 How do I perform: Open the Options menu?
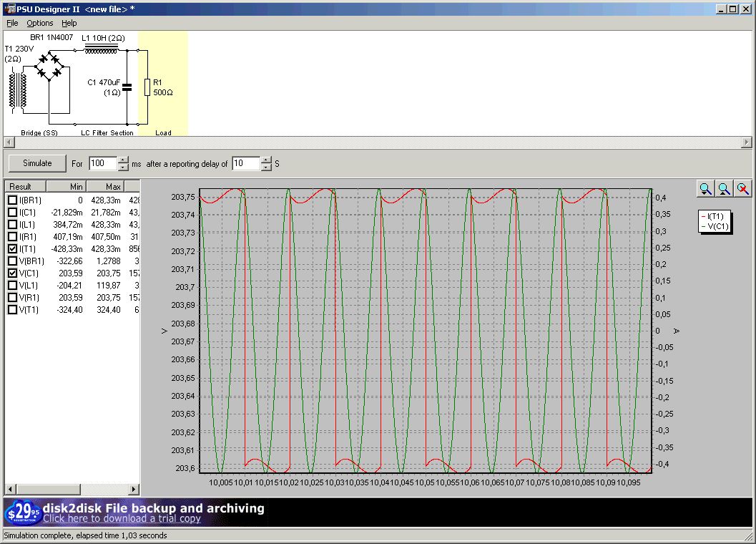click(40, 23)
